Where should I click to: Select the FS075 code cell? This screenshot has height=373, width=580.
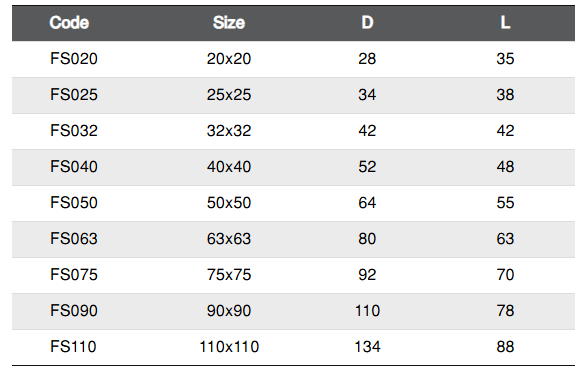point(74,275)
